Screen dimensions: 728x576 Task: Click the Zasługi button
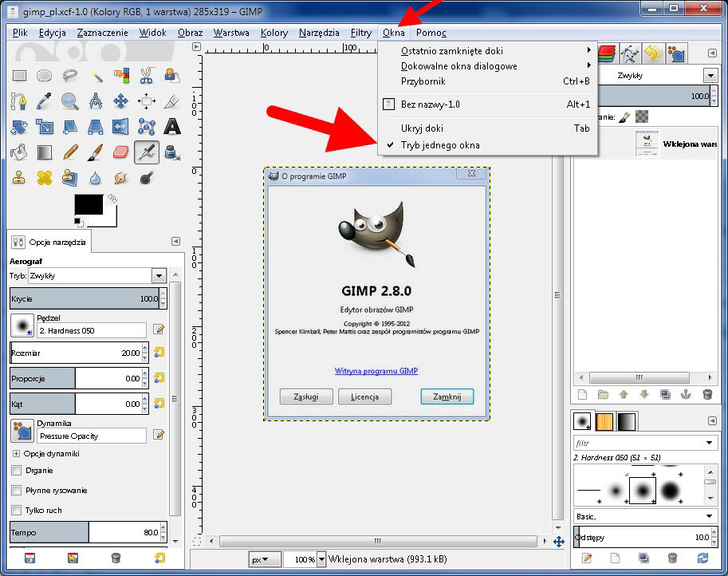(306, 396)
